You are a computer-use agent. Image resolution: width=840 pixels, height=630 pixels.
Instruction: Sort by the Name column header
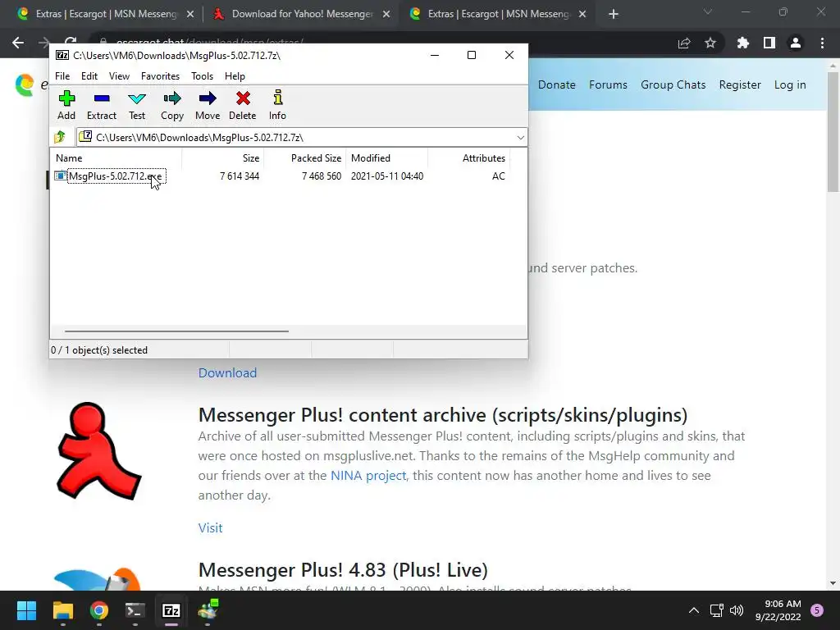(x=116, y=158)
